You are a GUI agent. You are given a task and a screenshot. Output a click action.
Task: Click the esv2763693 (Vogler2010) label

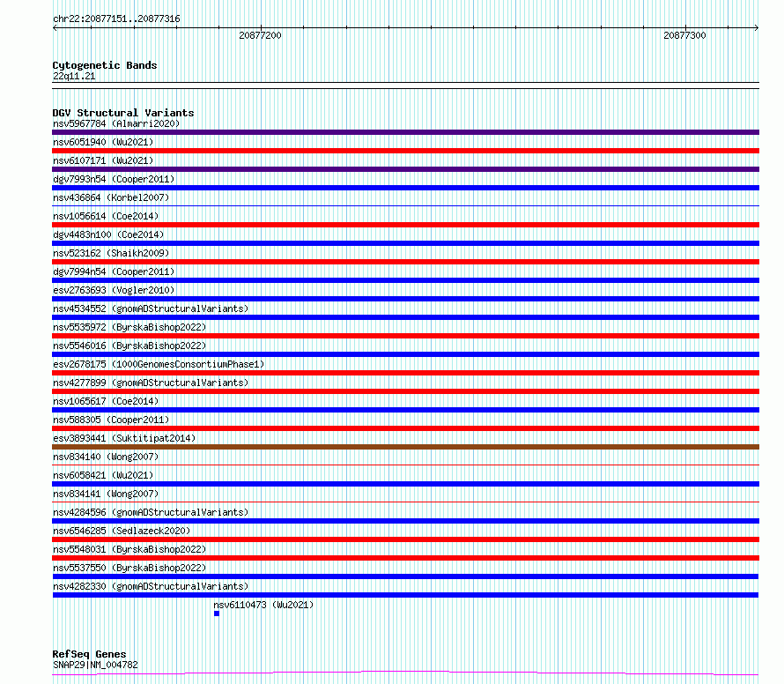tap(114, 290)
